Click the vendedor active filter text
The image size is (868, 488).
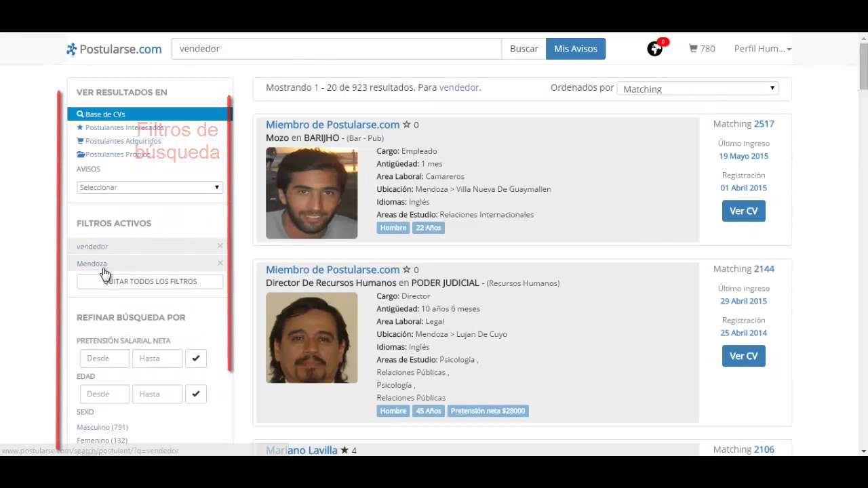92,246
